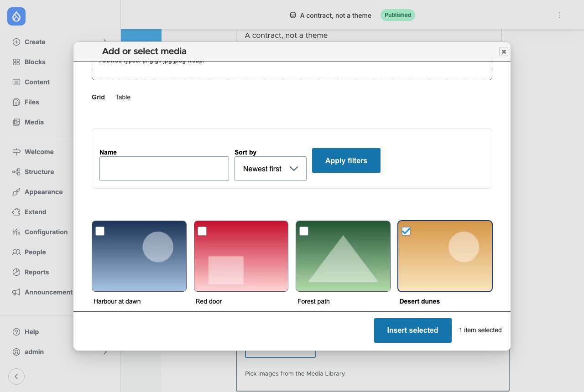Click the '1 item selected' text
Viewport: 584px width, 392px height.
(480, 330)
